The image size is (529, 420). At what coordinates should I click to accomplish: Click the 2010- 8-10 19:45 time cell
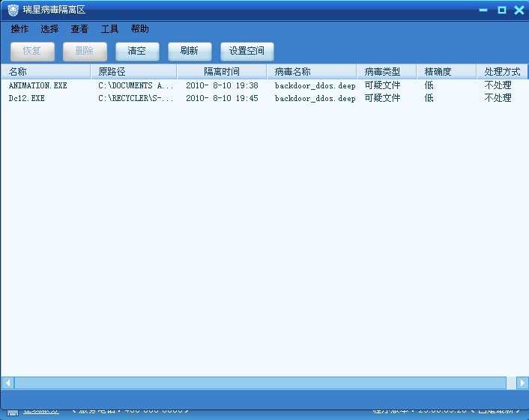[x=222, y=98]
